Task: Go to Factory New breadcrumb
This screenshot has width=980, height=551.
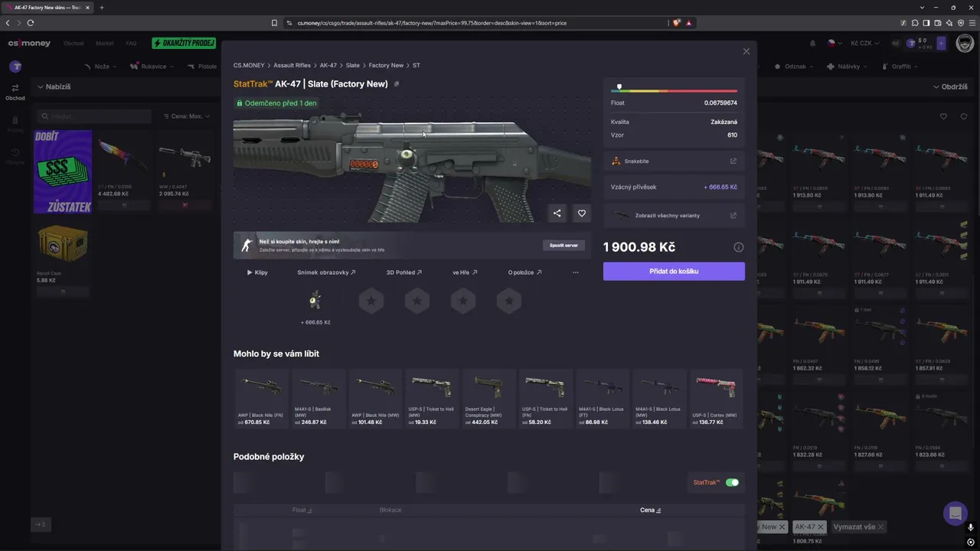Action: (386, 66)
